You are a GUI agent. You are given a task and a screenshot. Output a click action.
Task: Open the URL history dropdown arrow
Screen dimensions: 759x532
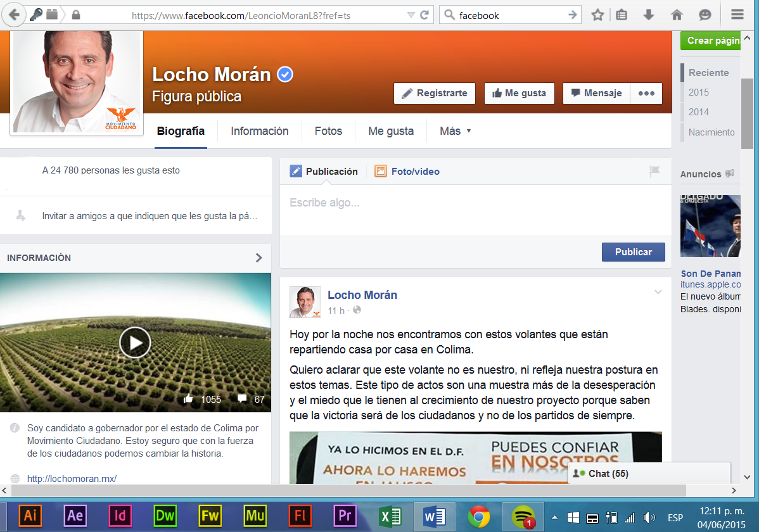coord(411,15)
